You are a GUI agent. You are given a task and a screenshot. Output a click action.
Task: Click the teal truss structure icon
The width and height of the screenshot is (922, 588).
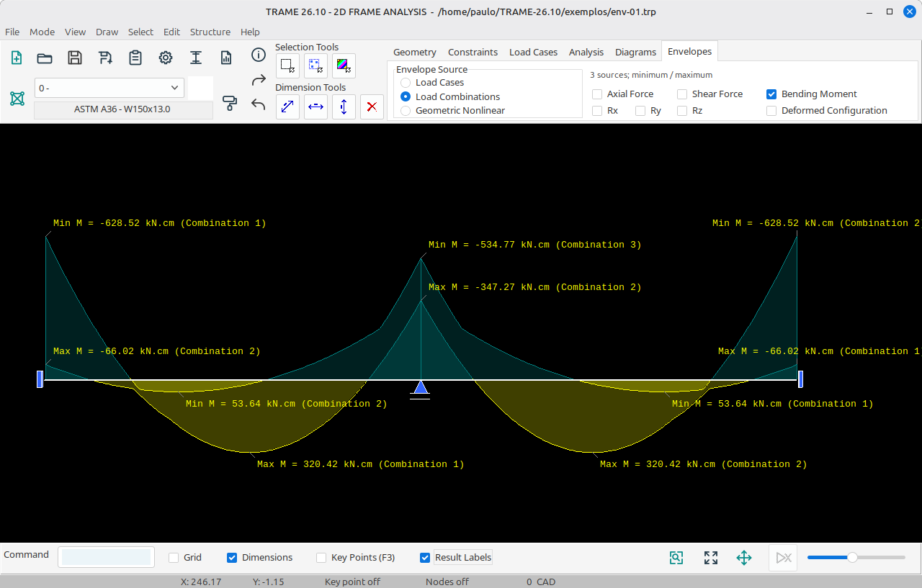(17, 99)
